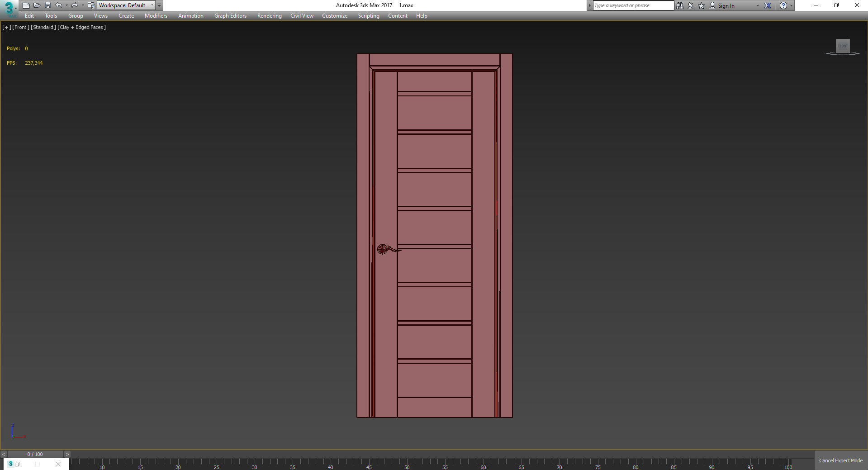Click the Open File folder icon

(37, 5)
